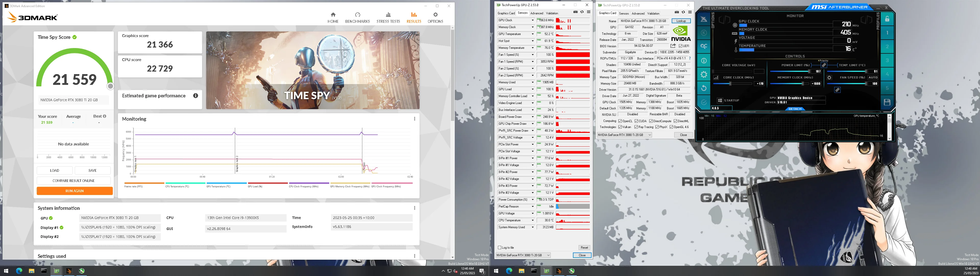
Task: Open the GPU Clock sensor dropdown arrow
Action: coord(532,20)
